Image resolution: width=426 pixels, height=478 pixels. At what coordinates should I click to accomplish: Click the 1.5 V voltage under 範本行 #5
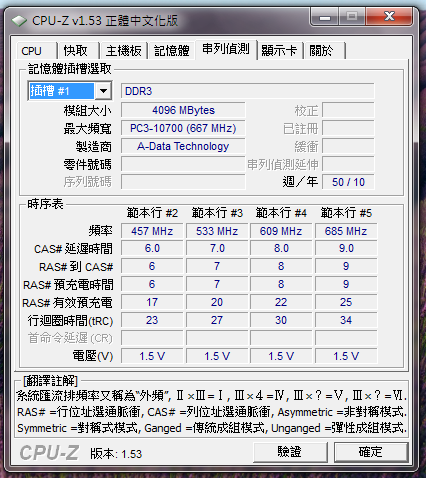(x=346, y=356)
